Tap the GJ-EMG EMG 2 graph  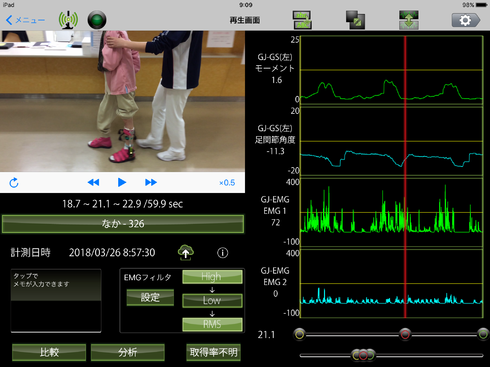point(392,284)
